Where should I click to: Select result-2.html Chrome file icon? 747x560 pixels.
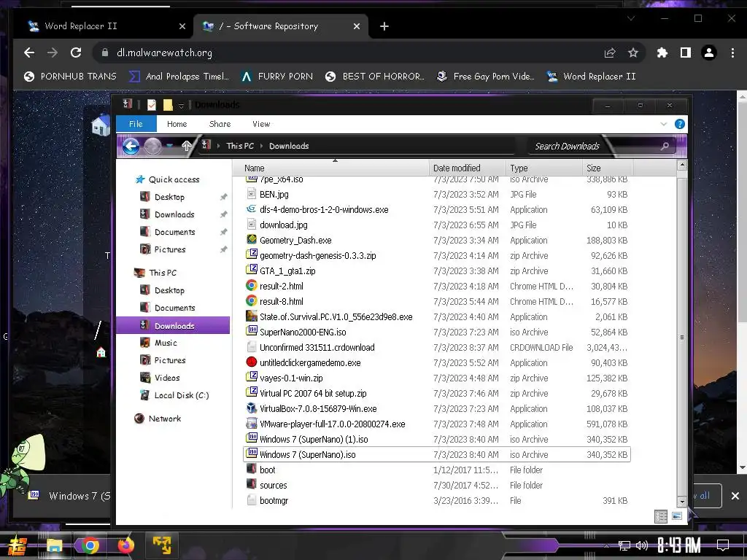point(252,286)
